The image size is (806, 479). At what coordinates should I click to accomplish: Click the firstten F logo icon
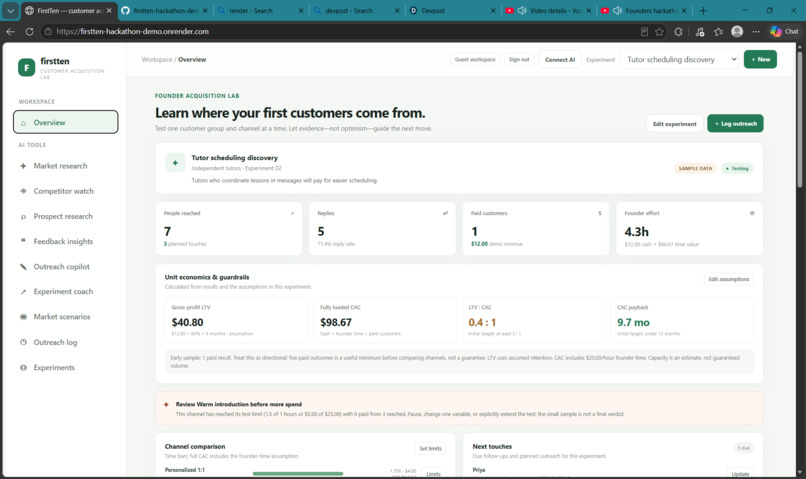coord(26,67)
